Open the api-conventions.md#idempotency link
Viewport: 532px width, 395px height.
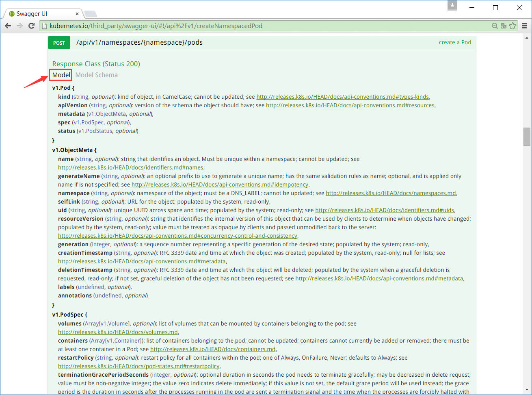(220, 184)
